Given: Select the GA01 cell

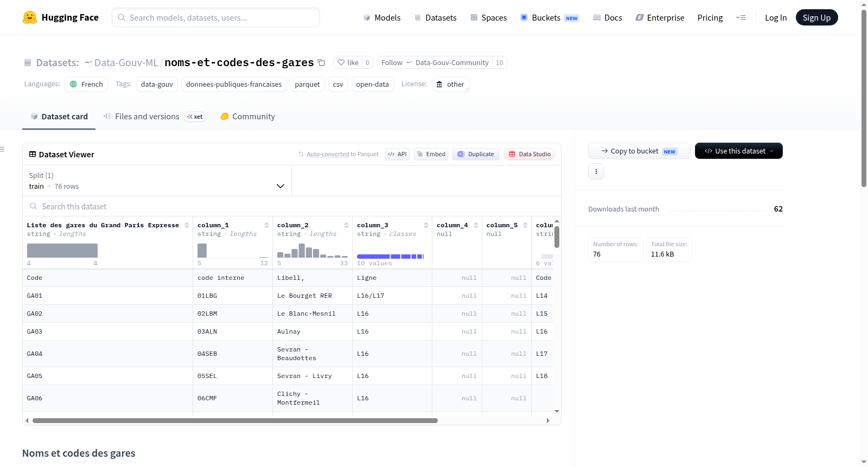Looking at the screenshot, I should click(107, 296).
